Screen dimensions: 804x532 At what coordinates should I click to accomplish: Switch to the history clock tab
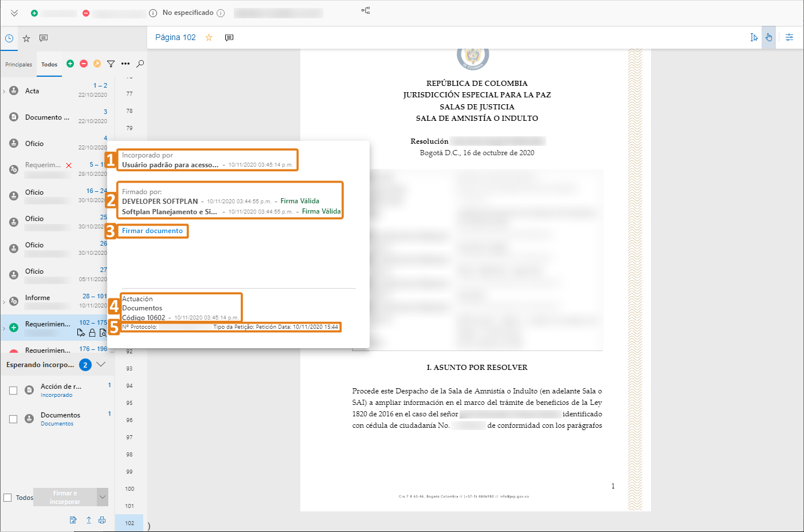(9, 38)
